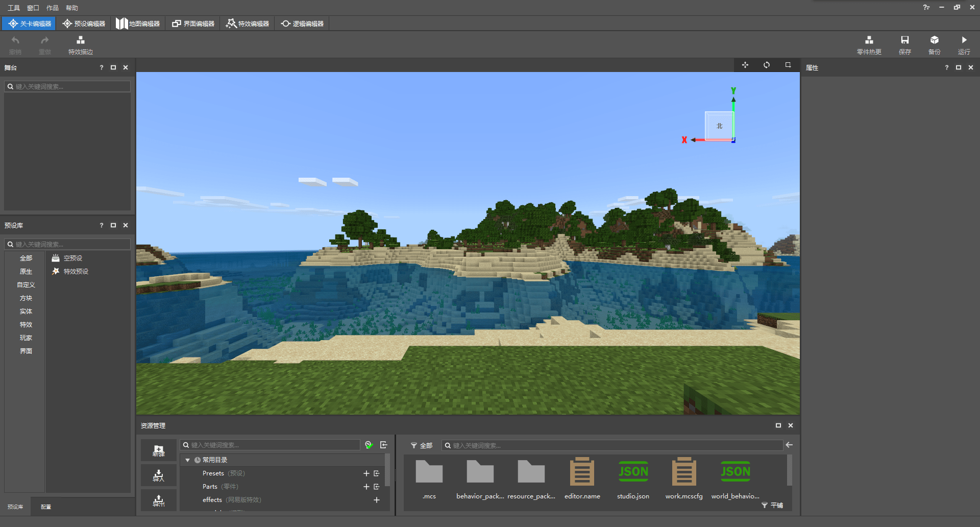Click the 导入 (import) resource button
The image size is (980, 527).
159,475
